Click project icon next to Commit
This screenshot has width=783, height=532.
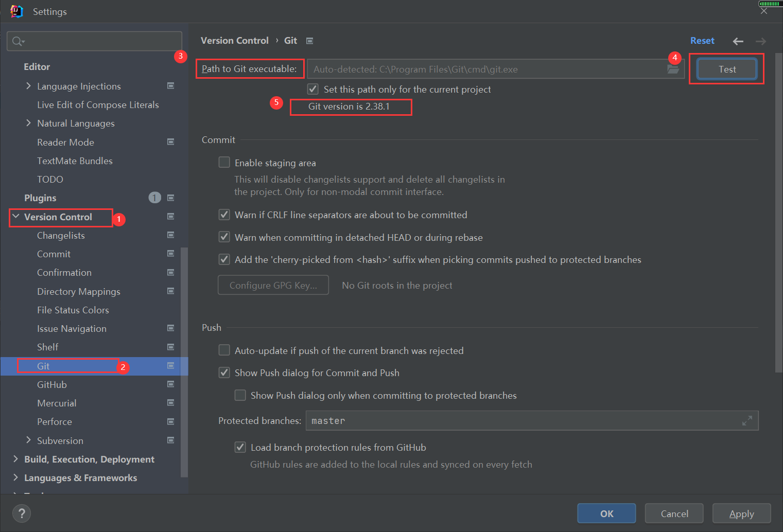(x=170, y=254)
